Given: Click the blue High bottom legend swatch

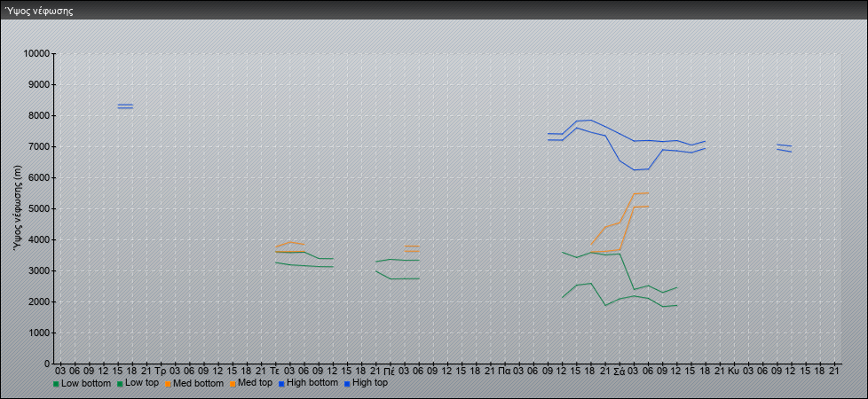Looking at the screenshot, I should (x=281, y=384).
